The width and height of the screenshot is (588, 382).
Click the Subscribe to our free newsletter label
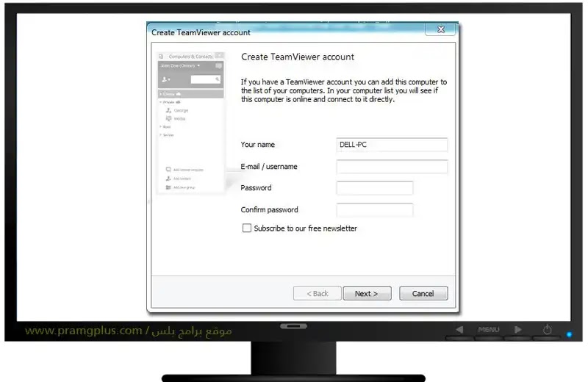pos(305,228)
